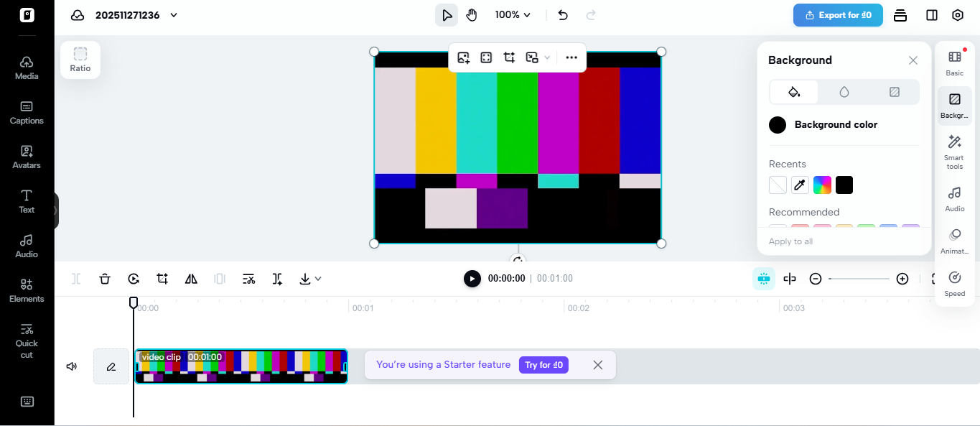This screenshot has width=980, height=426.
Task: Delete the selected clip with trash icon
Action: pyautogui.click(x=105, y=279)
